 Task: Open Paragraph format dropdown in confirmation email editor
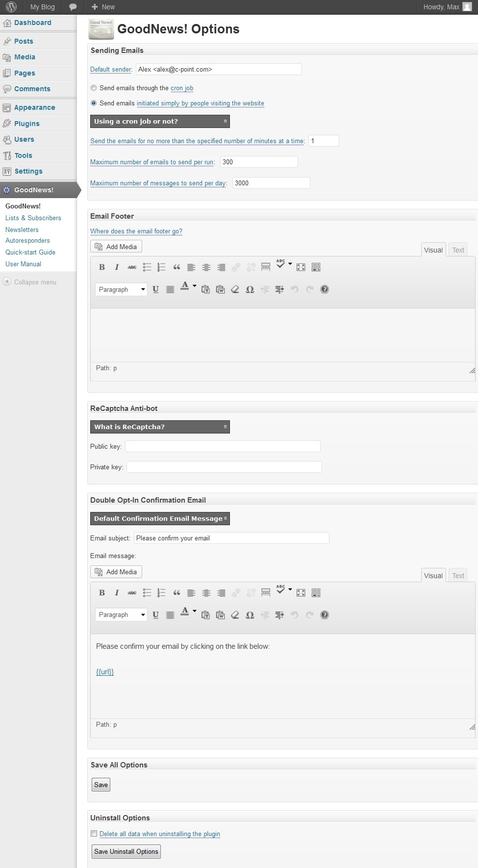click(121, 615)
